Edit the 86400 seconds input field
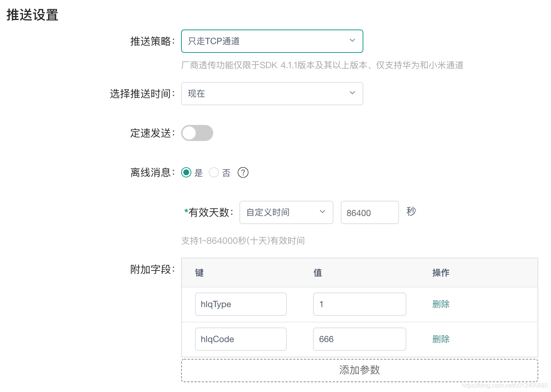 pyautogui.click(x=369, y=212)
